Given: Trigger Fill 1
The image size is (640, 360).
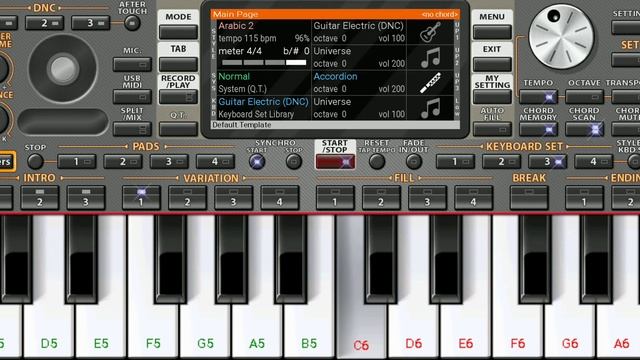Looking at the screenshot, I should click(335, 198).
